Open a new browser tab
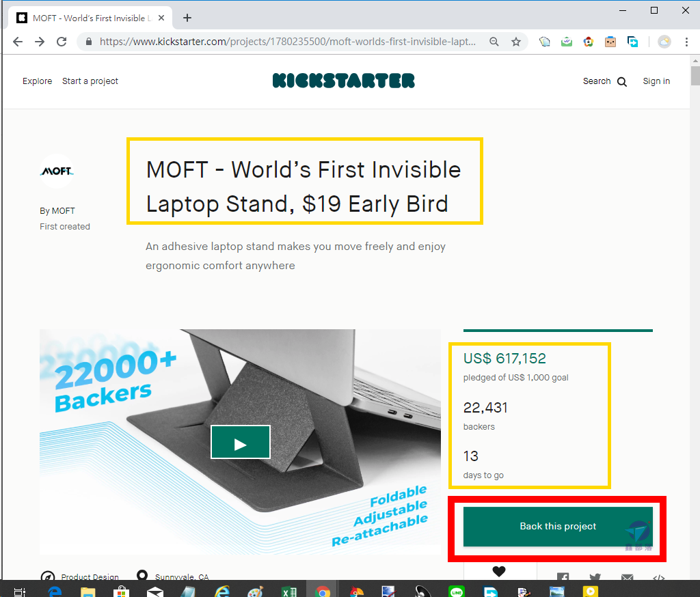 coord(187,18)
